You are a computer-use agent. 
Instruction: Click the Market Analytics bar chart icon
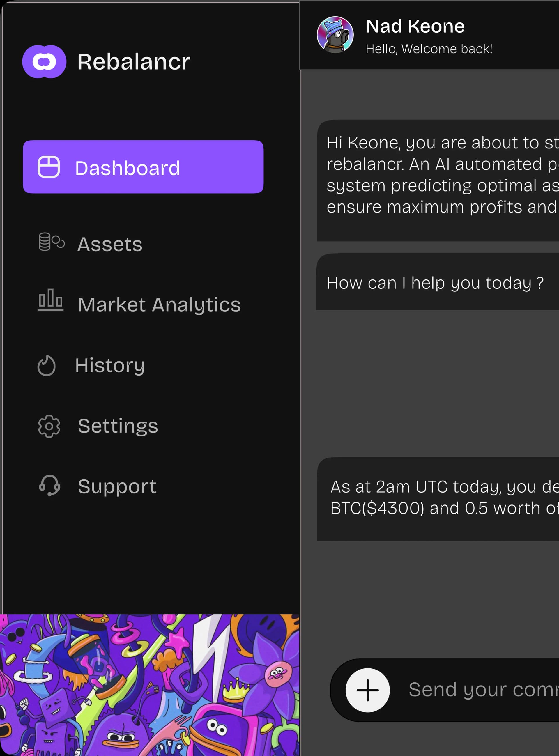(50, 300)
